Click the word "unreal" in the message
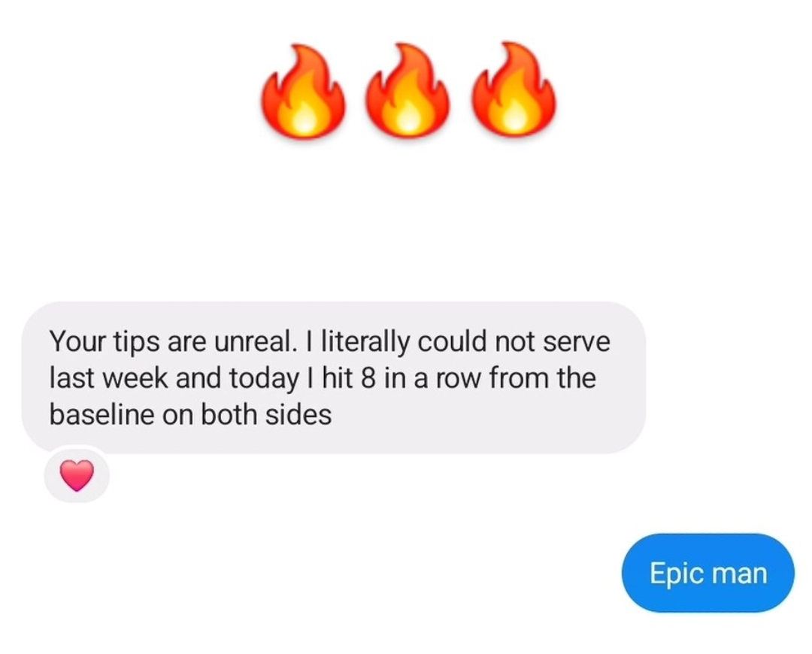The height and width of the screenshot is (654, 812). pos(254,342)
